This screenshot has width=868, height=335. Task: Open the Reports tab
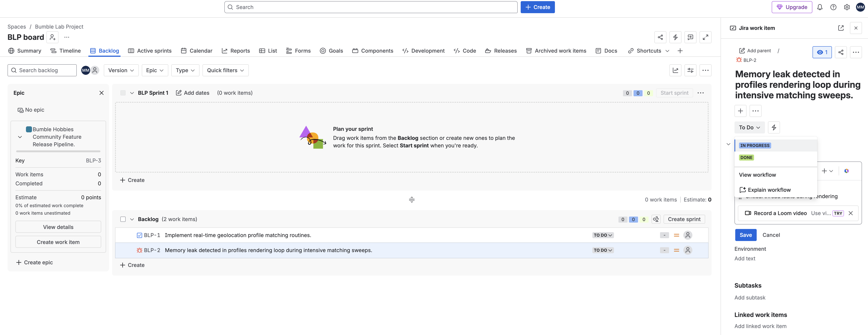[x=236, y=51]
